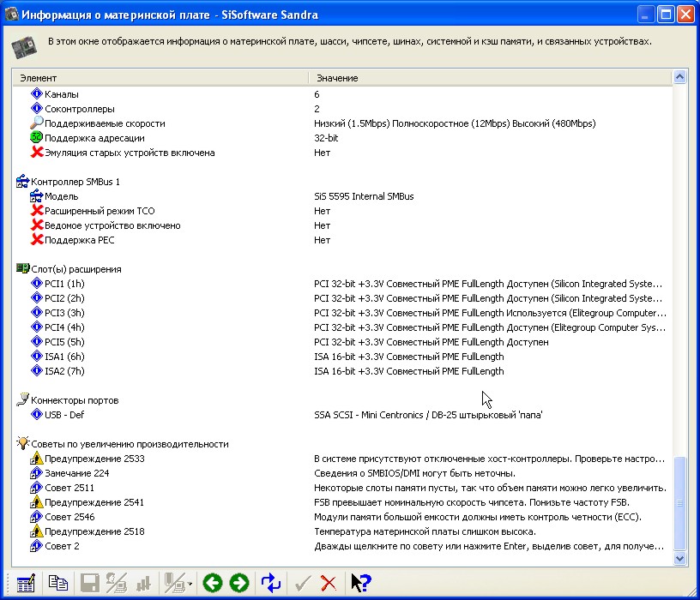The width and height of the screenshot is (700, 600).
Task: Click the connector icon of Коннекторы портов
Action: [x=23, y=399]
